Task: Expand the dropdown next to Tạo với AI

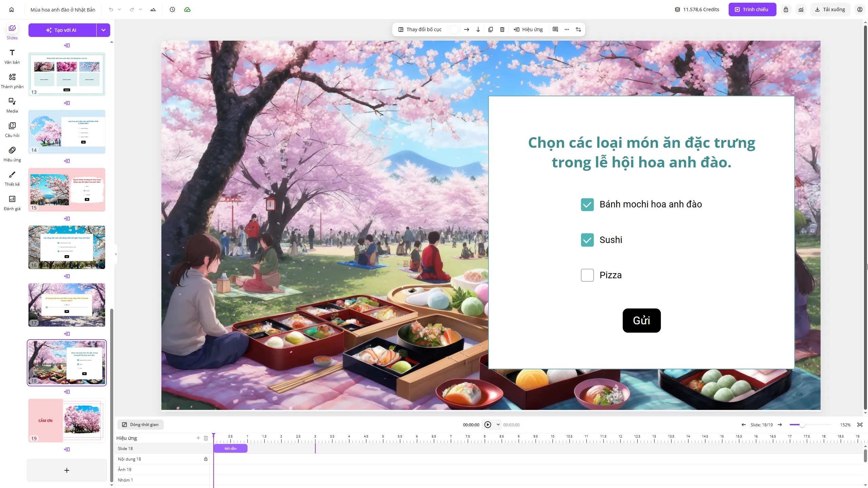Action: [x=103, y=30]
